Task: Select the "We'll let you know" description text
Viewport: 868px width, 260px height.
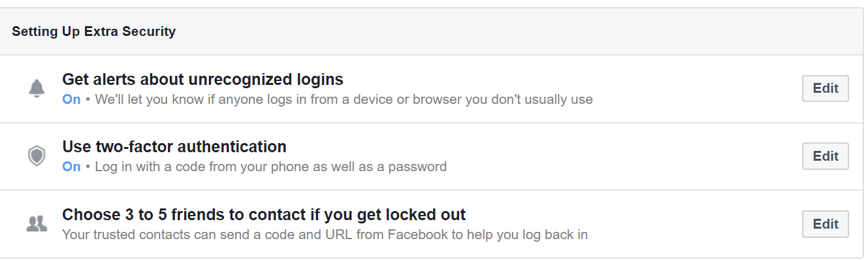Action: click(x=344, y=100)
